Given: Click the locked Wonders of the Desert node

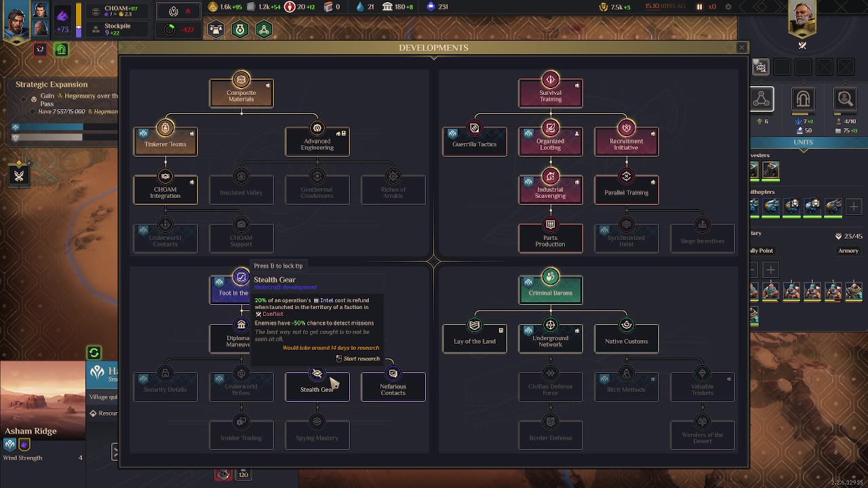Looking at the screenshot, I should coord(703,435).
